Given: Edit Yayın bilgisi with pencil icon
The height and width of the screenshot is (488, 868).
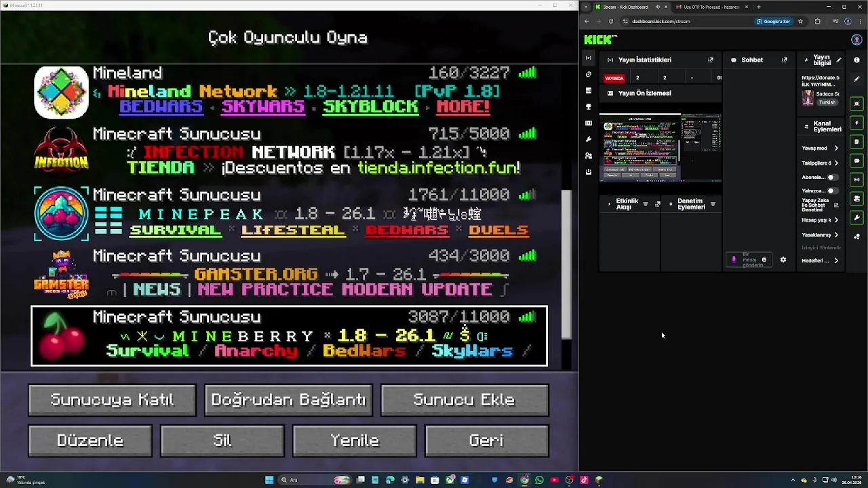Looking at the screenshot, I should 839,60.
